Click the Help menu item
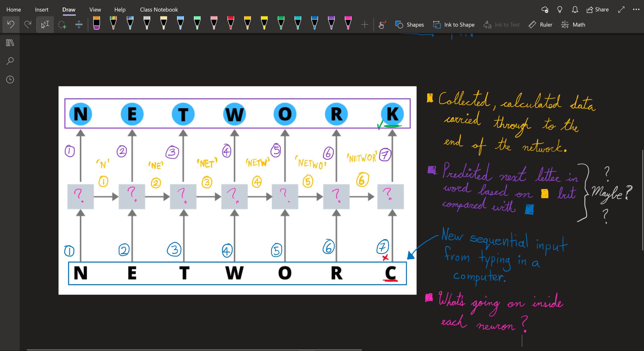The width and height of the screenshot is (644, 351). (119, 9)
